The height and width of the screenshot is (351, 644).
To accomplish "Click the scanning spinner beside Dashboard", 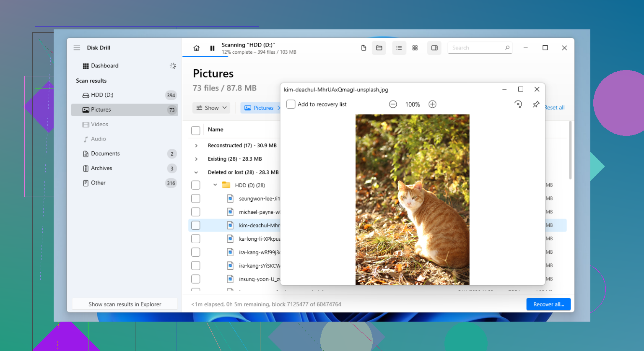I will [173, 66].
